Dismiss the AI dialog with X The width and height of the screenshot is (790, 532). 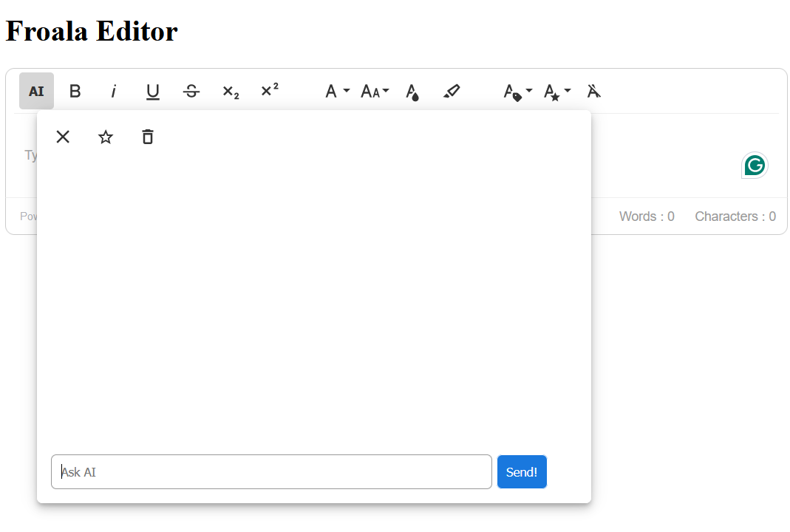click(x=63, y=137)
